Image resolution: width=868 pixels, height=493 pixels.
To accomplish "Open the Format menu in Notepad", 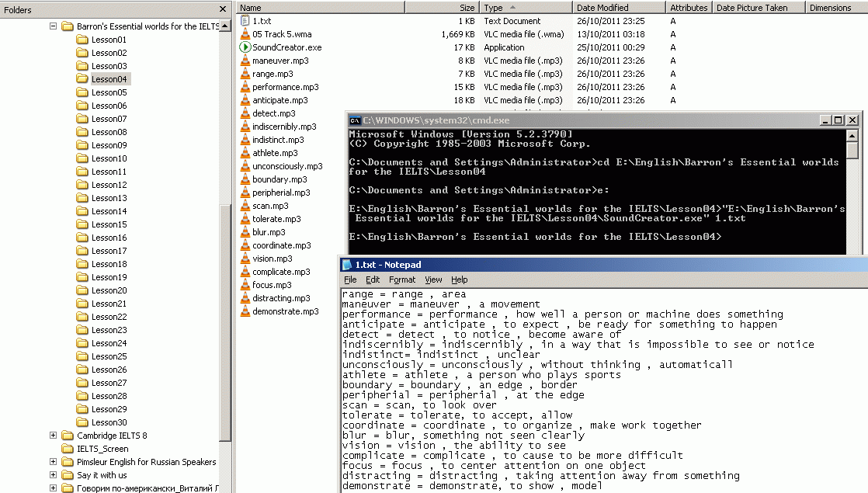I will point(402,280).
